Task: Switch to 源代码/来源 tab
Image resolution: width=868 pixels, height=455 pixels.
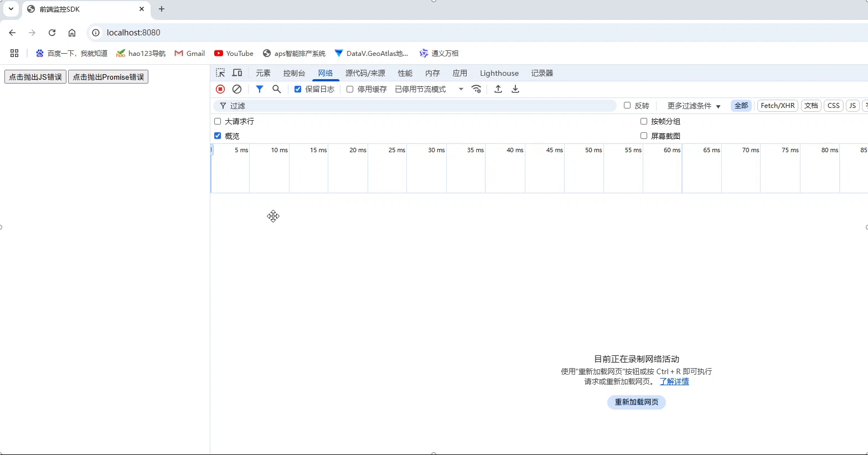Action: pos(365,73)
